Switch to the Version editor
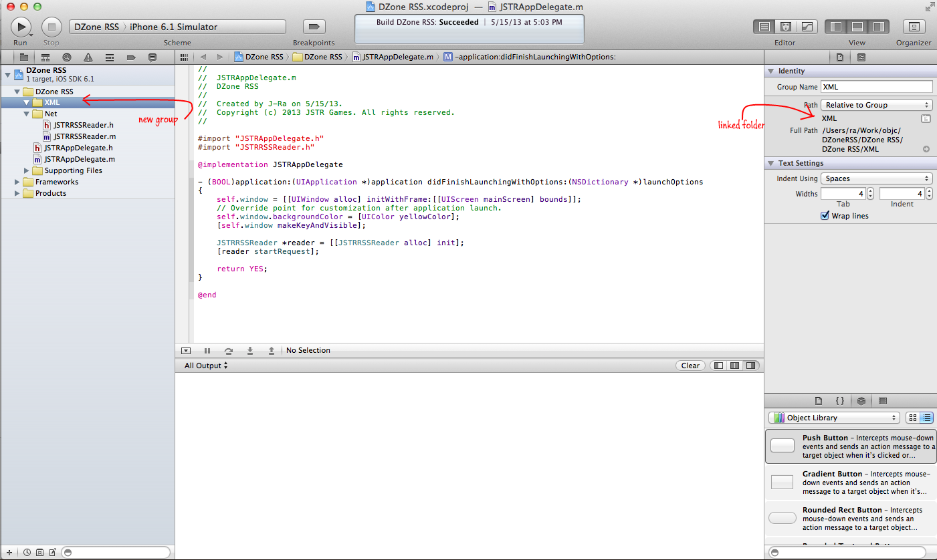This screenshot has width=937, height=560. pyautogui.click(x=807, y=27)
